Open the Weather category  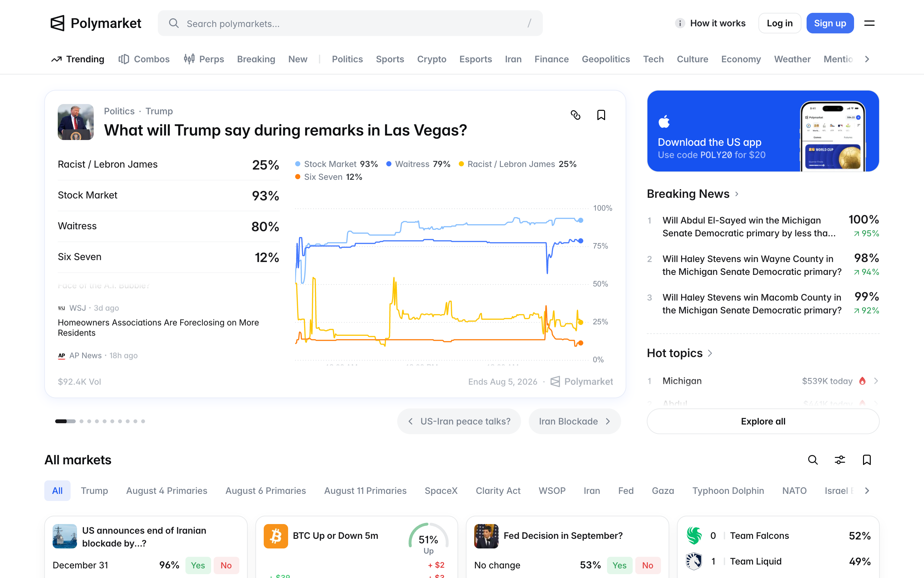pos(792,59)
